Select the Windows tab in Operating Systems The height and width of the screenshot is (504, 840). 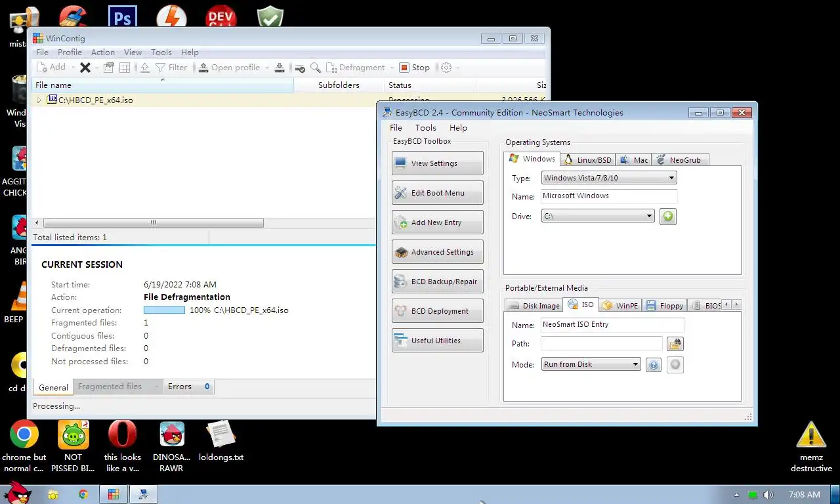pyautogui.click(x=532, y=159)
